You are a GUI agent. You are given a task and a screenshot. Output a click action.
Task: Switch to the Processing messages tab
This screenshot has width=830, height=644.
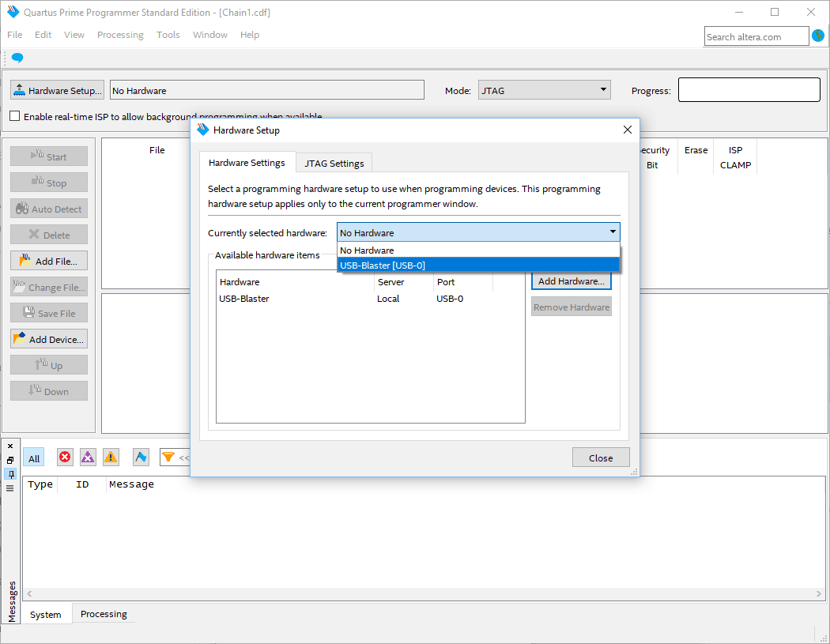coord(104,614)
